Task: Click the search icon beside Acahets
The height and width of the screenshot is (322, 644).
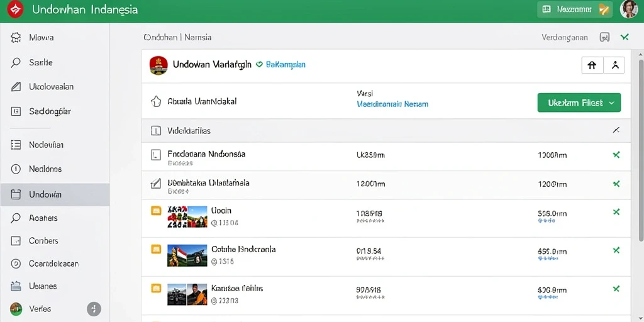Action: (x=16, y=218)
